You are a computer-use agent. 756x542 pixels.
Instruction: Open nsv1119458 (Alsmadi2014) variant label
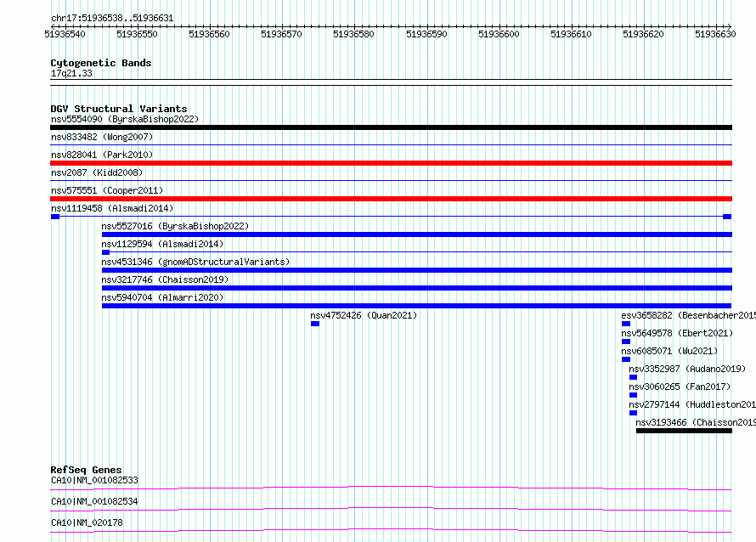pyautogui.click(x=112, y=208)
